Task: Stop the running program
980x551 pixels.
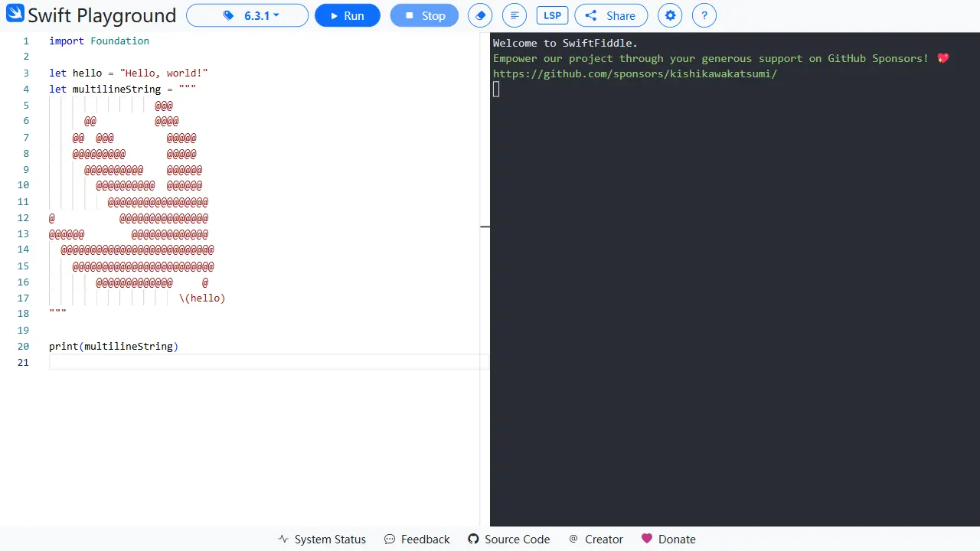Action: click(x=424, y=15)
